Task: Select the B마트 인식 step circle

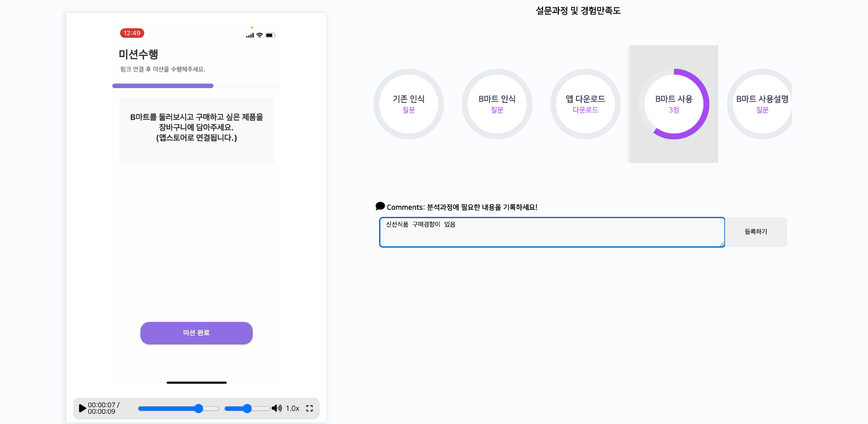Action: 497,104
